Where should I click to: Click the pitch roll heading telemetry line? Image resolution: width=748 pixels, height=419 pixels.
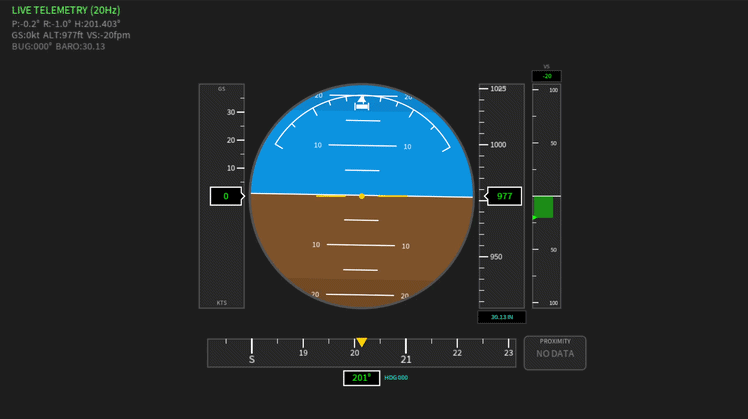(x=66, y=24)
